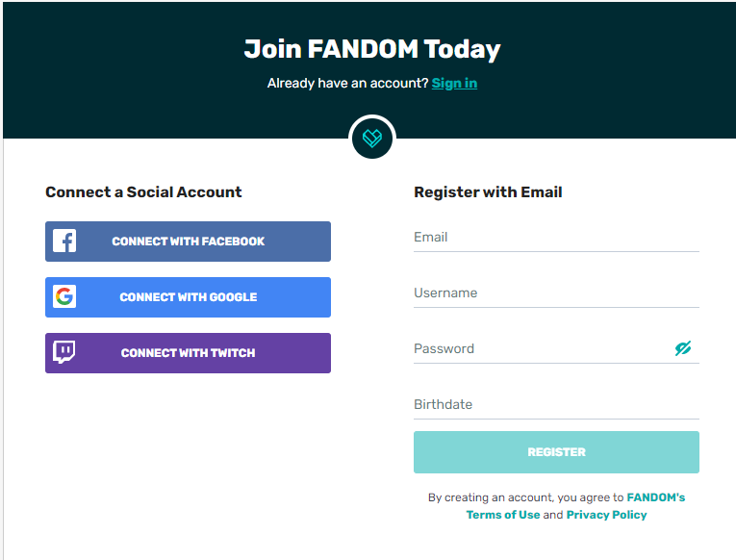Click the FANDOM's link in the agreement text
The image size is (736, 560).
(x=656, y=497)
